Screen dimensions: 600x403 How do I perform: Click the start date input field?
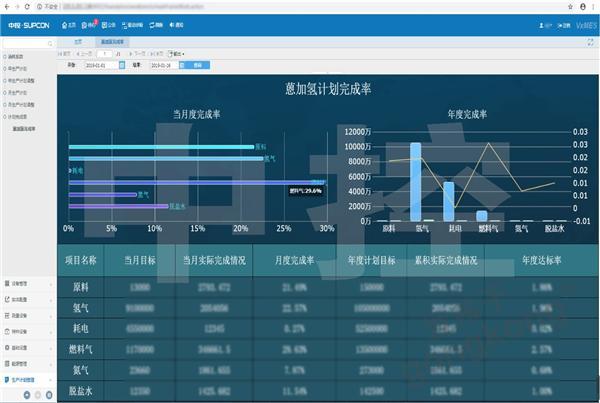pos(101,65)
